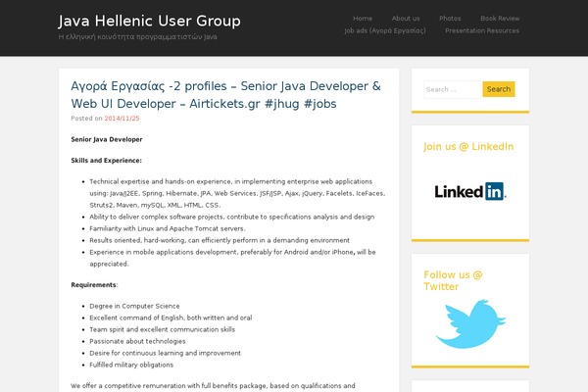The height and width of the screenshot is (392, 588).
Task: Click the yellow Search button
Action: (x=499, y=89)
